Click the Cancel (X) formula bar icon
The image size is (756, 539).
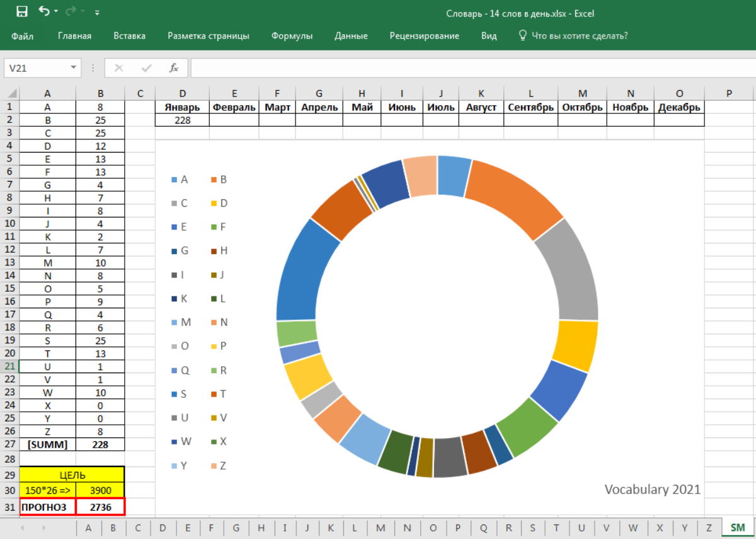point(118,67)
